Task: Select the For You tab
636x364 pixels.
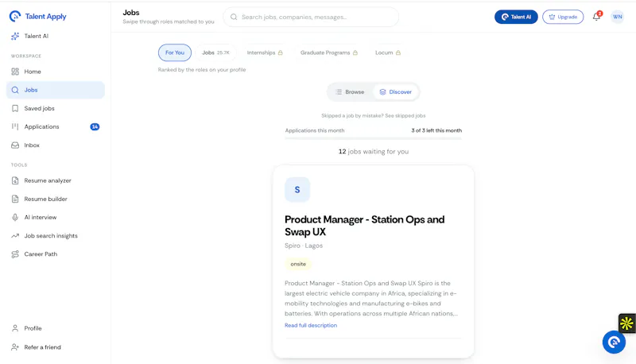Action: (175, 52)
